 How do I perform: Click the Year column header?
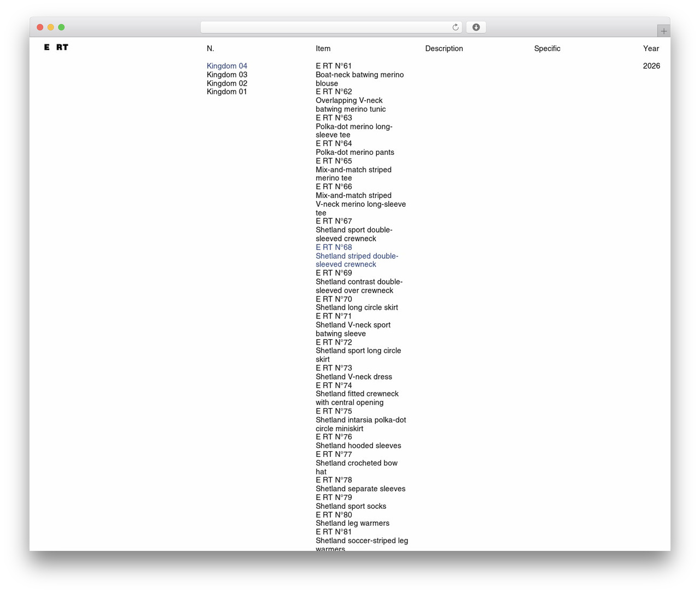(x=651, y=48)
